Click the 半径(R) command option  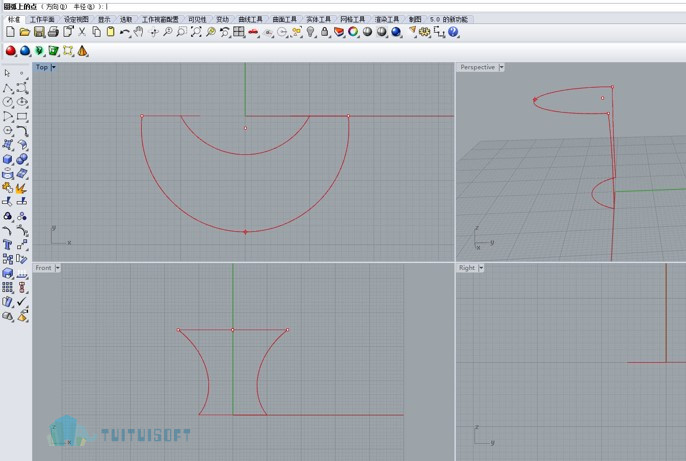(x=83, y=7)
